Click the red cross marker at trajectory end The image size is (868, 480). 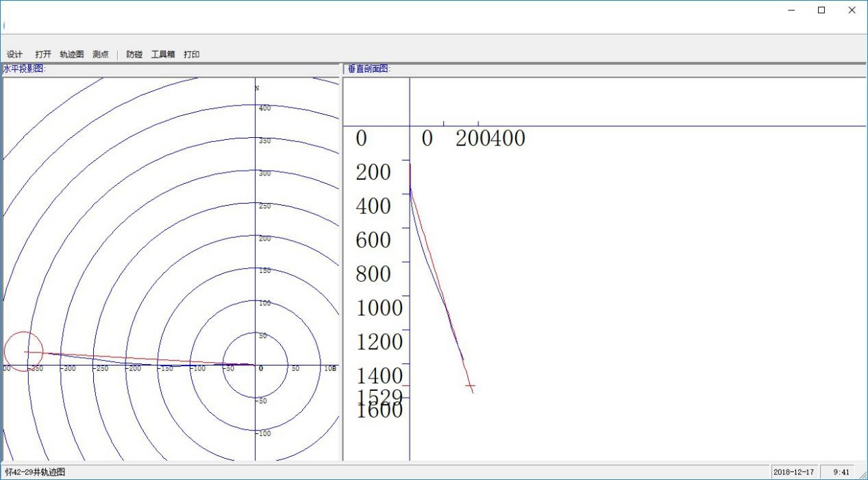pos(470,387)
